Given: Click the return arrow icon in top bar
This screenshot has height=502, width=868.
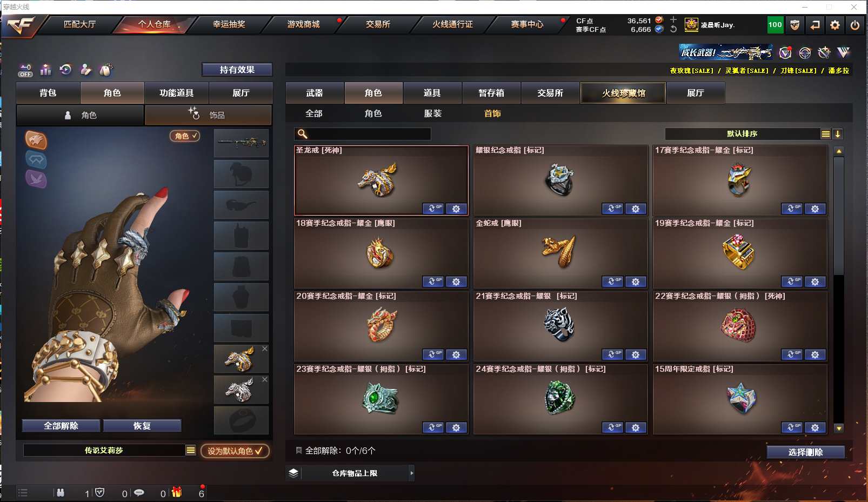Looking at the screenshot, I should 815,25.
